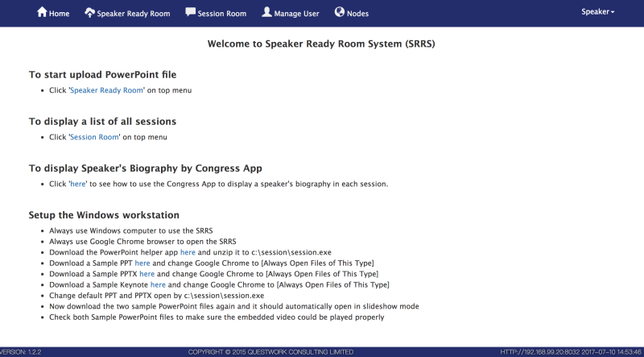Download the Sample PPT via 'here'

[142, 263]
